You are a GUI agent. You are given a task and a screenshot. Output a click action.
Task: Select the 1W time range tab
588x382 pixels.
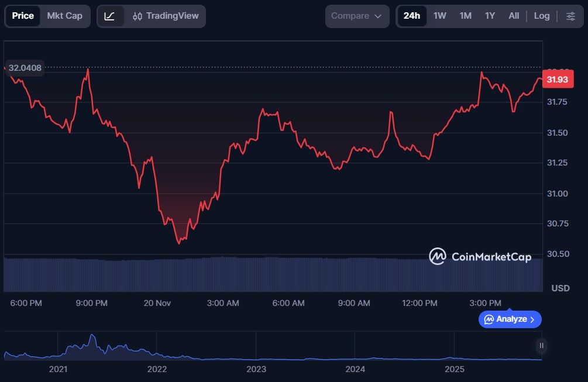pos(440,16)
